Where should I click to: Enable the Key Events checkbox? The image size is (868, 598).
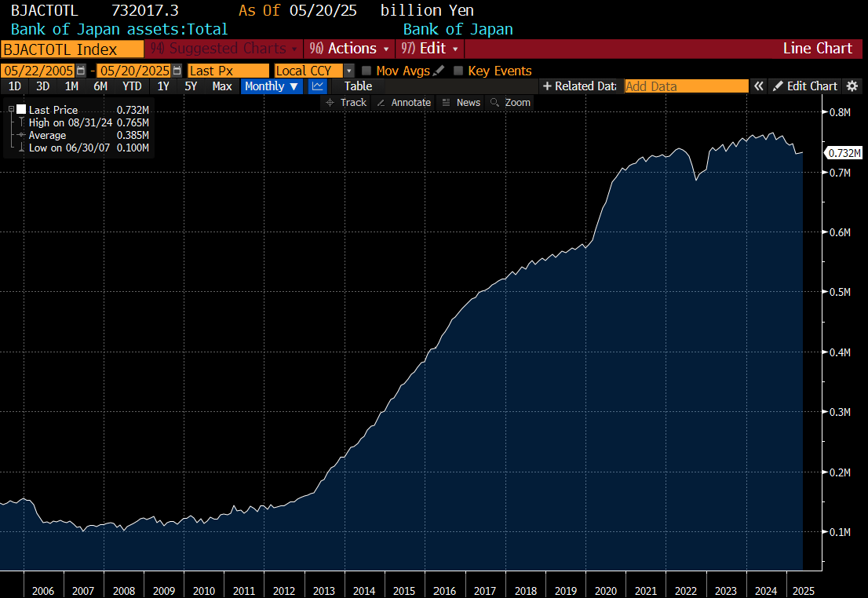click(458, 71)
